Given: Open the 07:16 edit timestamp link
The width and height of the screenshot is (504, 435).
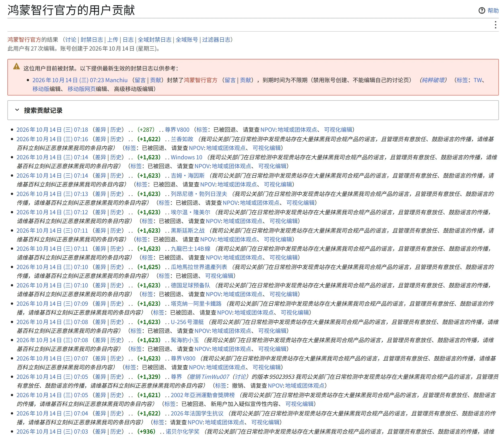Looking at the screenshot, I should pyautogui.click(x=52, y=139).
